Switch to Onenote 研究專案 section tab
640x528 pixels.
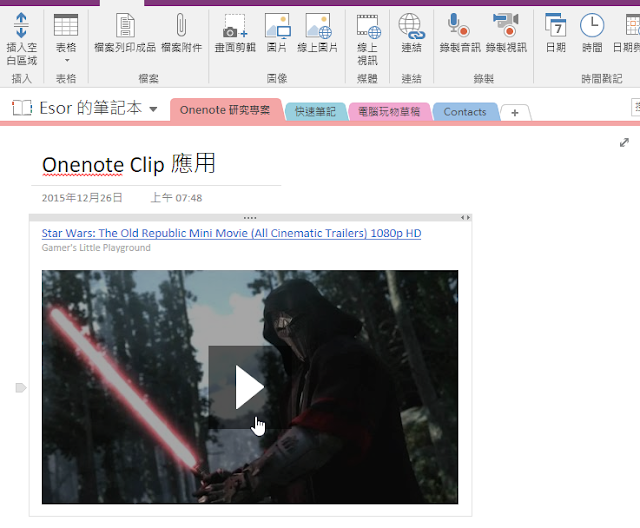click(x=225, y=110)
